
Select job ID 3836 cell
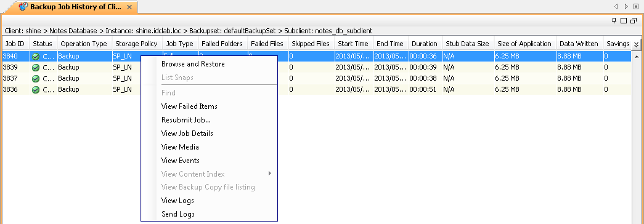pos(15,89)
